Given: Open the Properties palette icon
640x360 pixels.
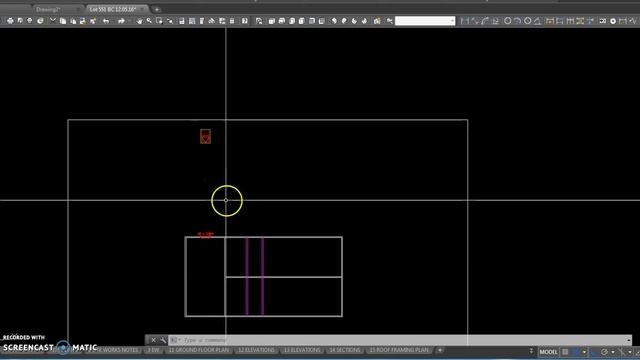Looking at the screenshot, I should [x=182, y=20].
